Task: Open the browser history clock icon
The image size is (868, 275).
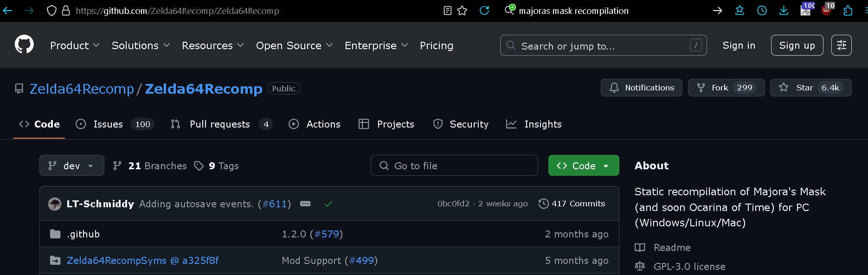Action: tap(762, 10)
